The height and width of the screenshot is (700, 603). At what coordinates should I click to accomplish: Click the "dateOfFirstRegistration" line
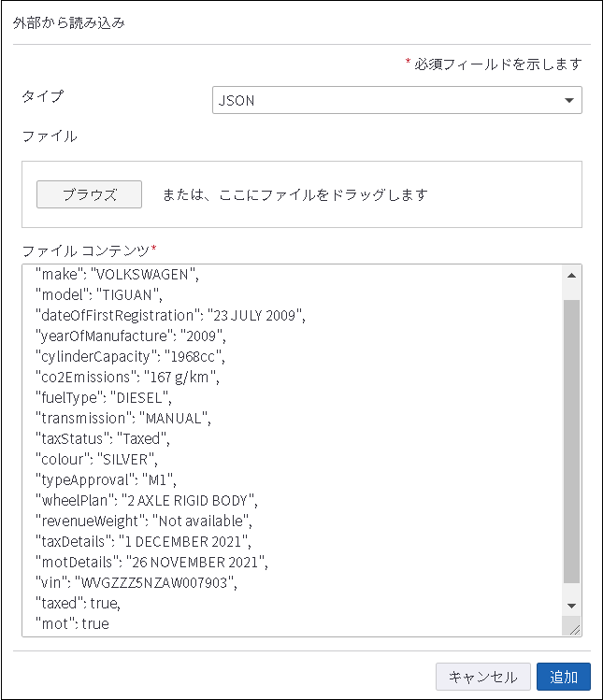171,315
